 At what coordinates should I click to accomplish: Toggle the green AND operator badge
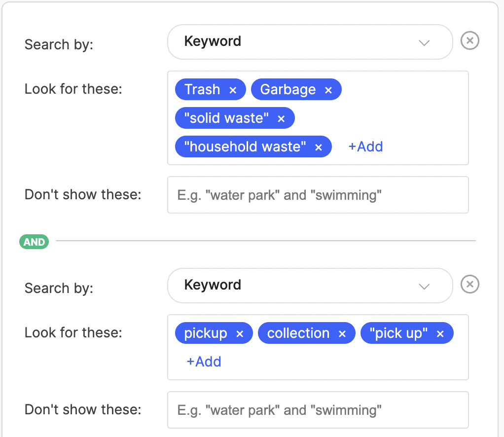(34, 242)
